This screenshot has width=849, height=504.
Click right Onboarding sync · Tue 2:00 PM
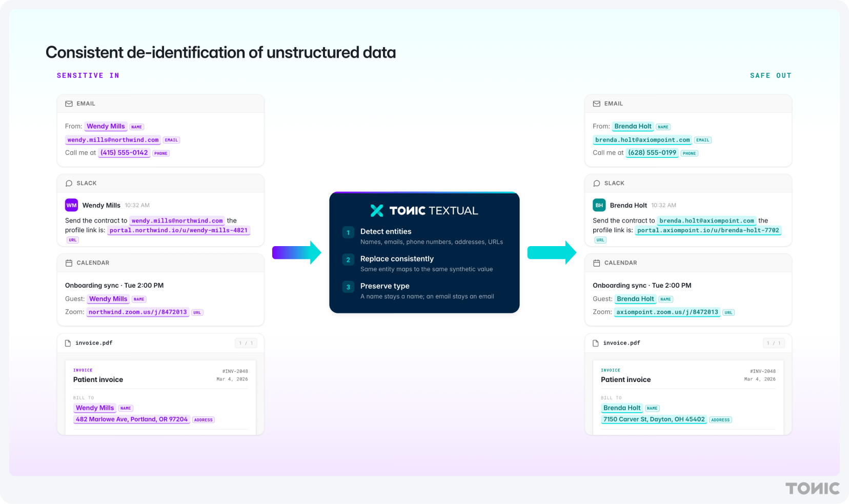coord(642,286)
